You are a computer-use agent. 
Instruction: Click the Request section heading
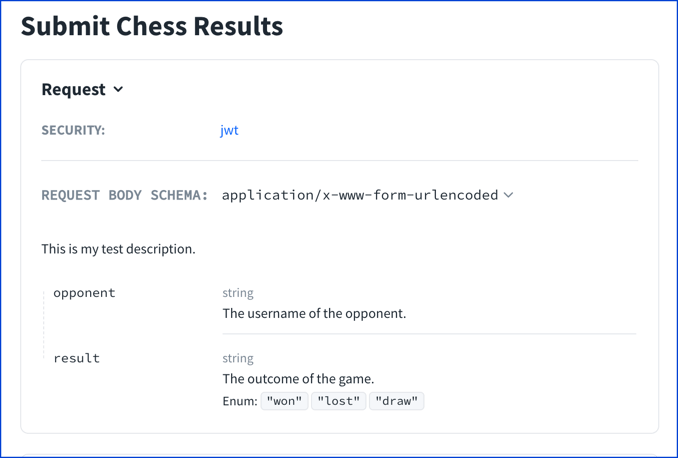73,90
